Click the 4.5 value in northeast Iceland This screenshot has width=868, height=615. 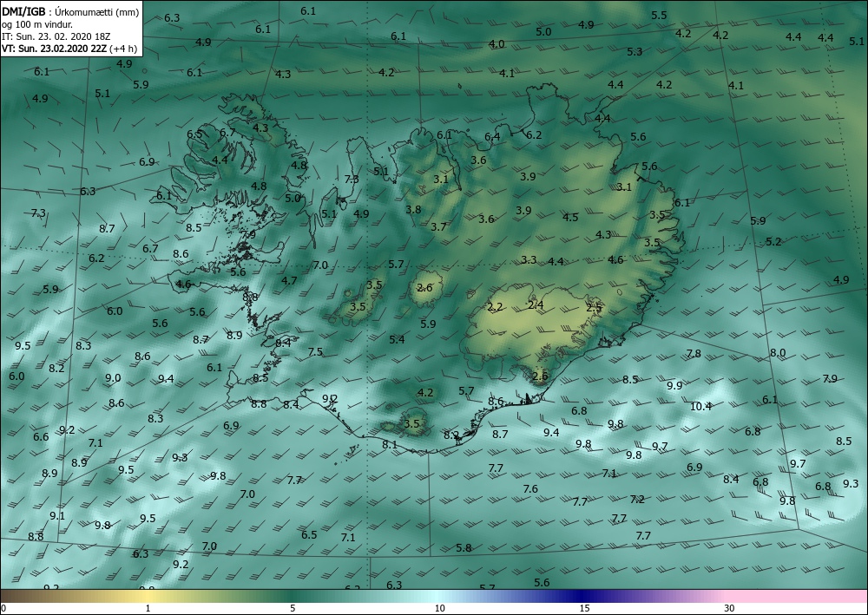coord(570,218)
